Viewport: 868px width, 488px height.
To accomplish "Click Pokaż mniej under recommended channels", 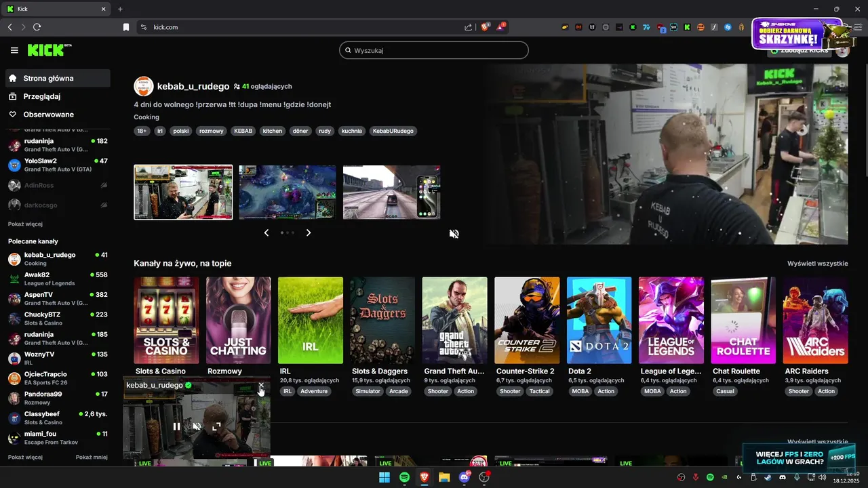I will (92, 457).
